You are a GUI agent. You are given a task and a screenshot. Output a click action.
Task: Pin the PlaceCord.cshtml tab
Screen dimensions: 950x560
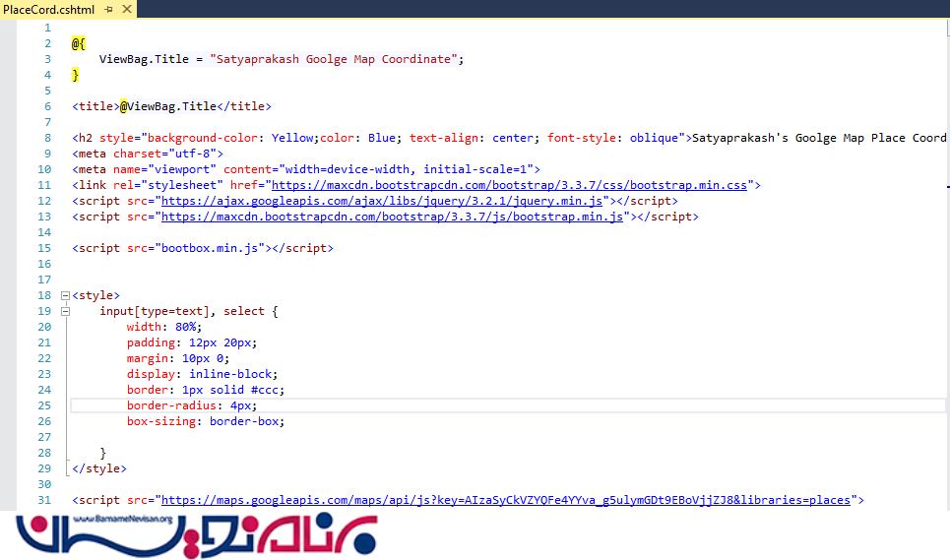109,9
